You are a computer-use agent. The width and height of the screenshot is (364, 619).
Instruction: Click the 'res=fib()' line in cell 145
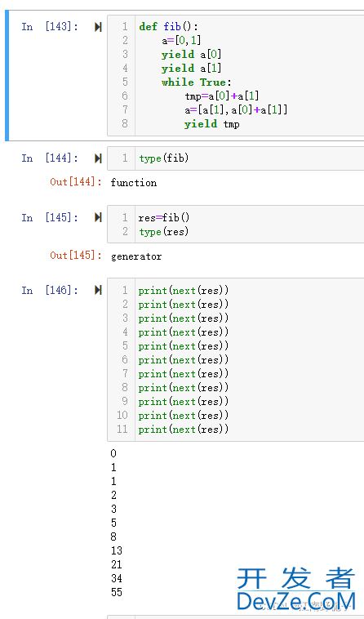coord(164,217)
